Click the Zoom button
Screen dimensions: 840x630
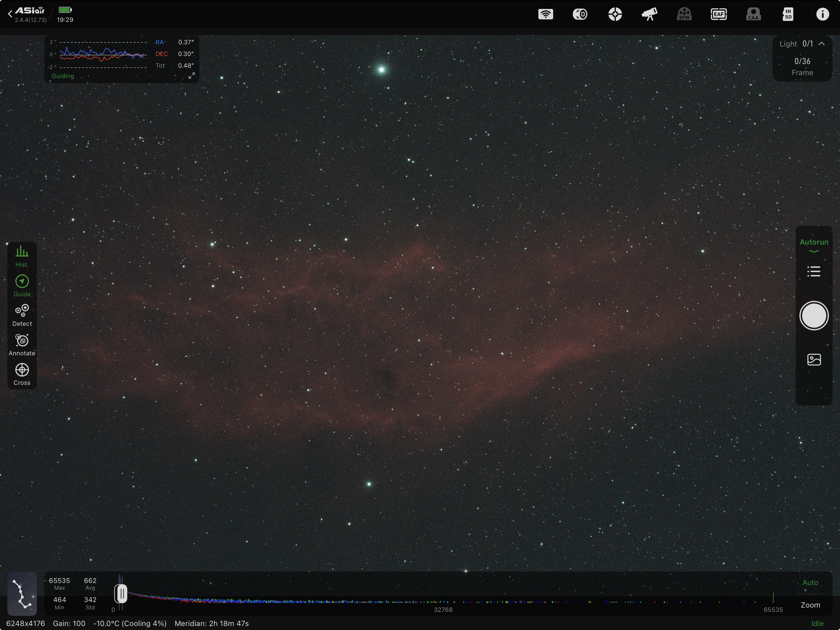[x=810, y=605]
